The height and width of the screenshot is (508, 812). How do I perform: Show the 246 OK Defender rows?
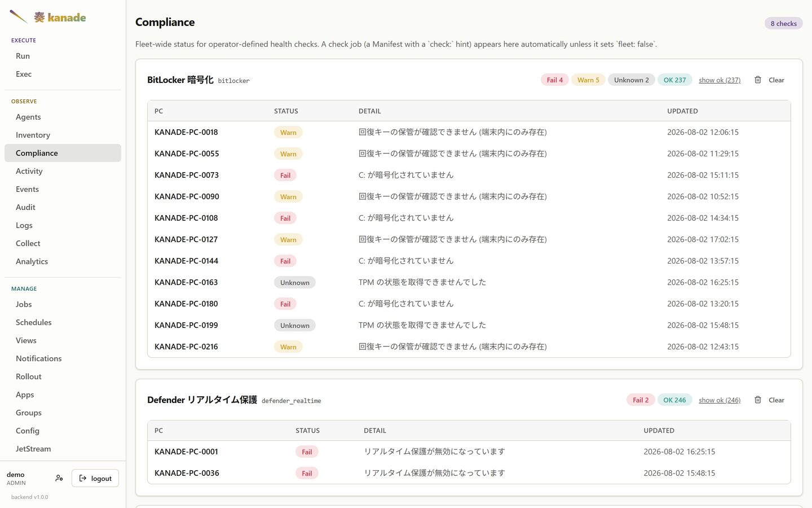point(720,400)
